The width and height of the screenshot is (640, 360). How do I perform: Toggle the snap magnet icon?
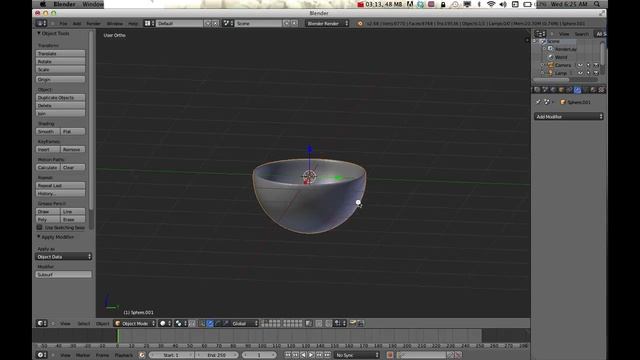(329, 323)
